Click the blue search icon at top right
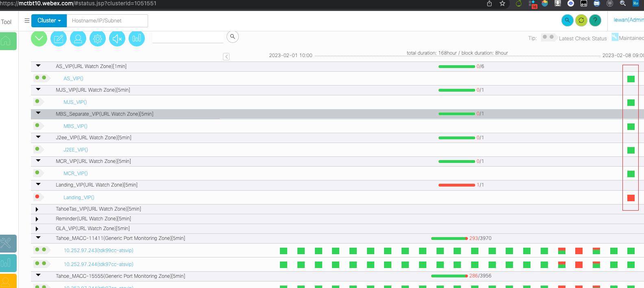This screenshot has height=288, width=644. coord(568,20)
